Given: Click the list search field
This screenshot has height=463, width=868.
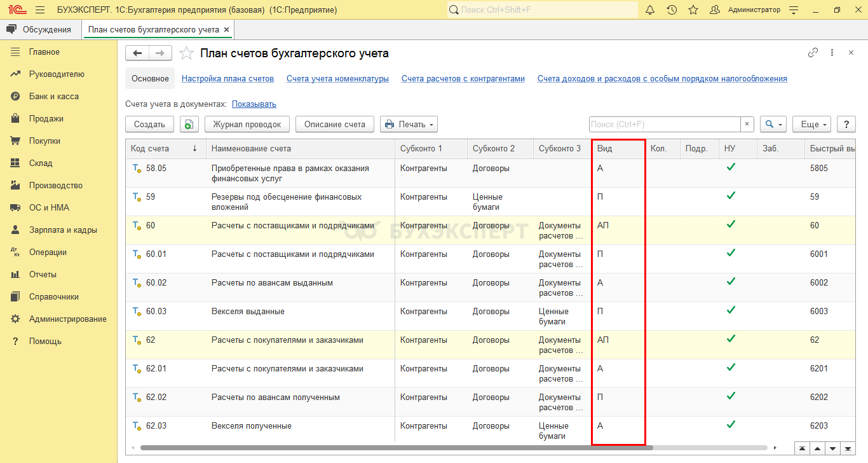Looking at the screenshot, I should click(665, 125).
